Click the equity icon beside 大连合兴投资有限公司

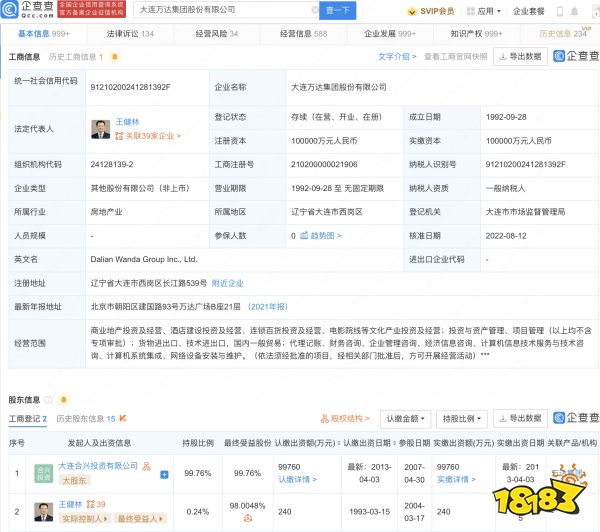coord(147,466)
